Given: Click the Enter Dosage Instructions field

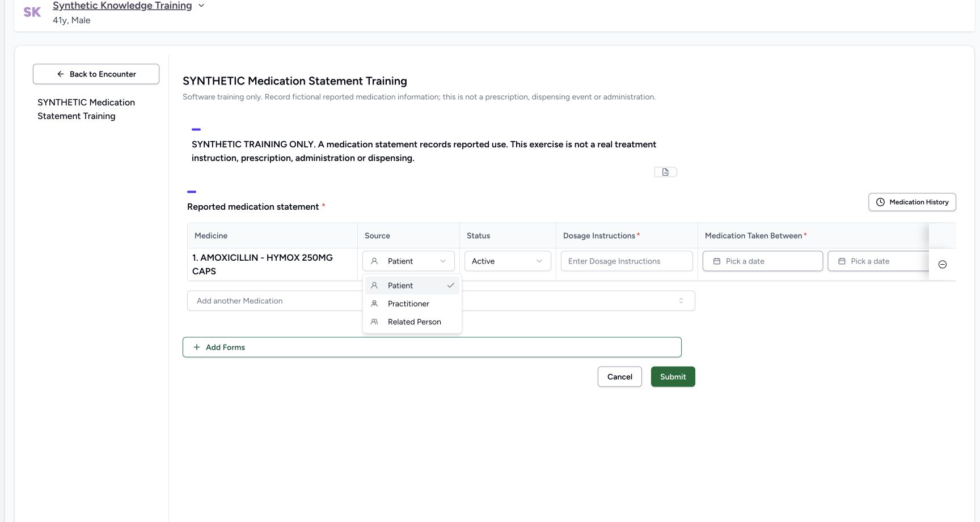Looking at the screenshot, I should pyautogui.click(x=627, y=261).
